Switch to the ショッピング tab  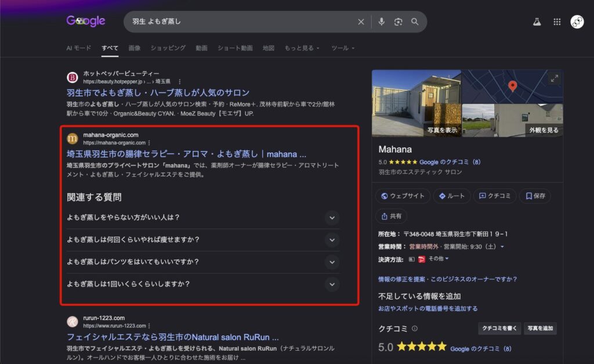coord(168,48)
